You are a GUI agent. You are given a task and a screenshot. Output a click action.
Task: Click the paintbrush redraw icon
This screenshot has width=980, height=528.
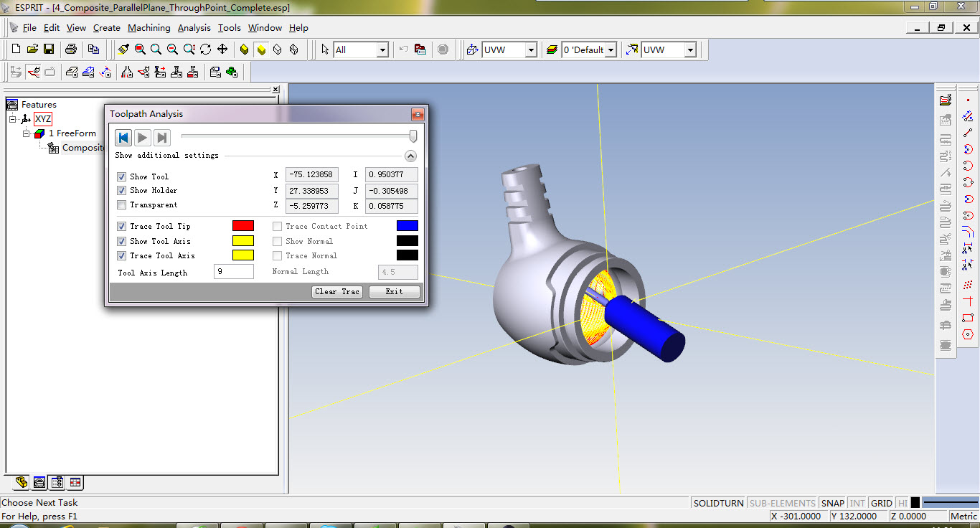(123, 49)
